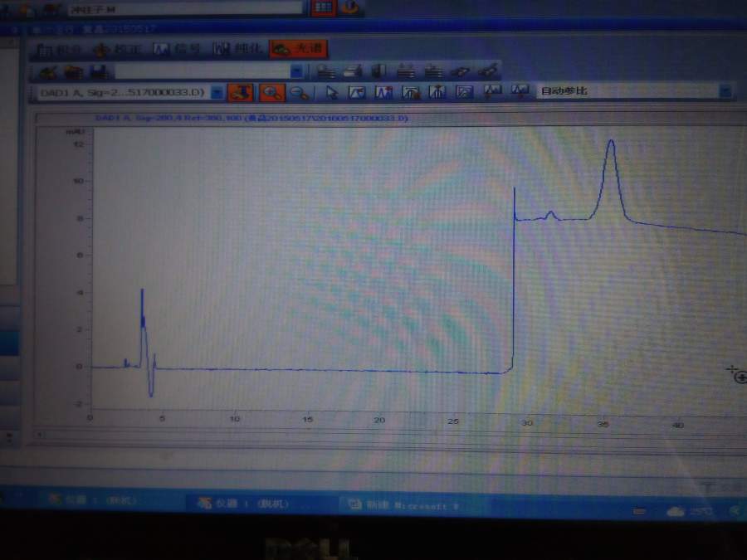Click the orange icon beside the grid icon

coord(350,7)
